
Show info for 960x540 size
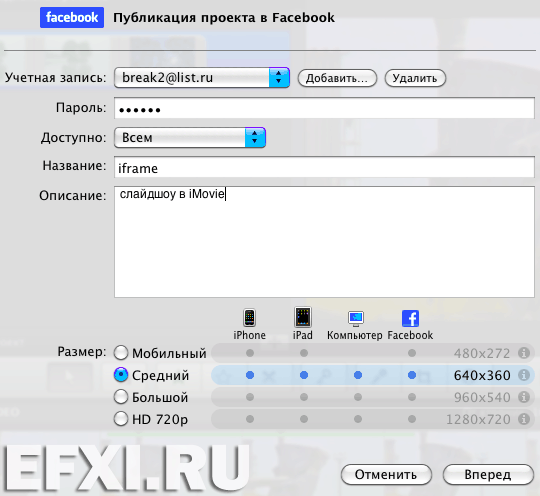coord(524,397)
